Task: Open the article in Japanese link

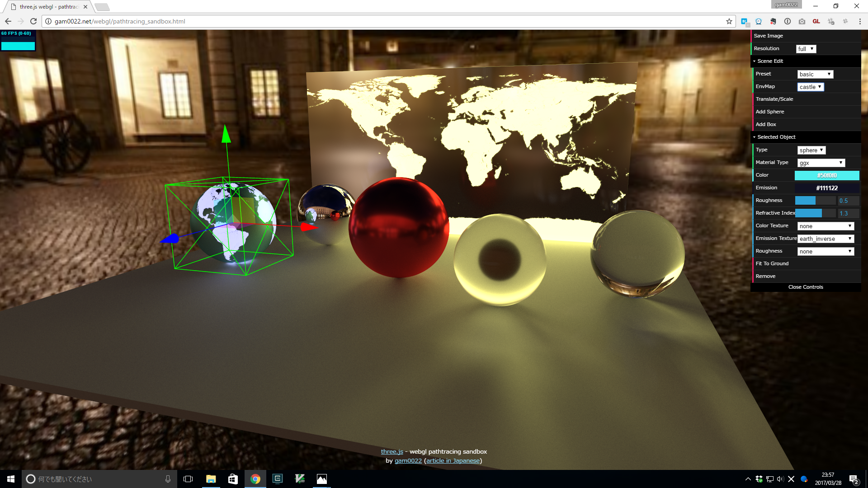Action: pyautogui.click(x=453, y=461)
